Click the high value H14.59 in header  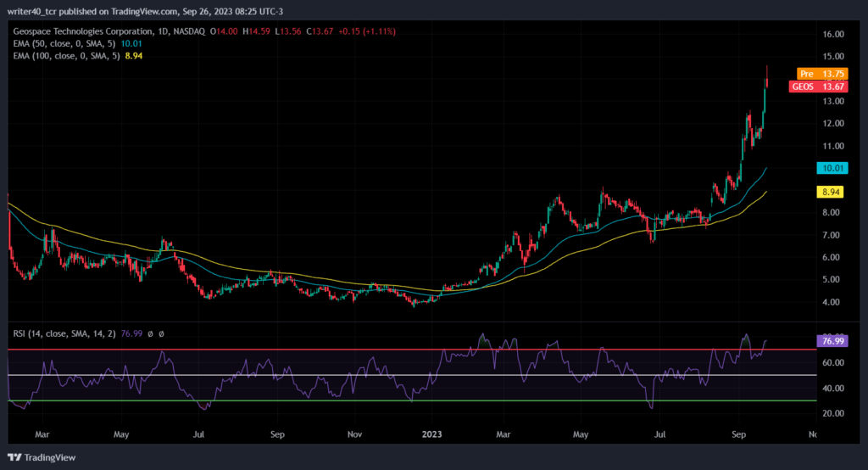(256, 31)
